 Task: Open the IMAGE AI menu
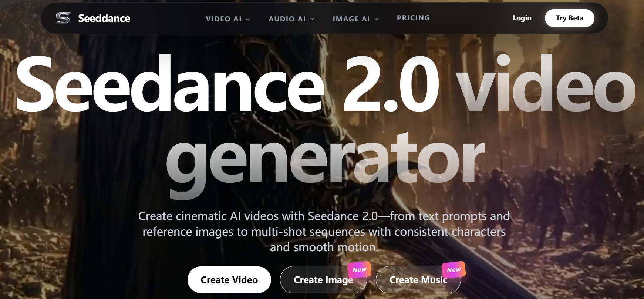(x=351, y=19)
